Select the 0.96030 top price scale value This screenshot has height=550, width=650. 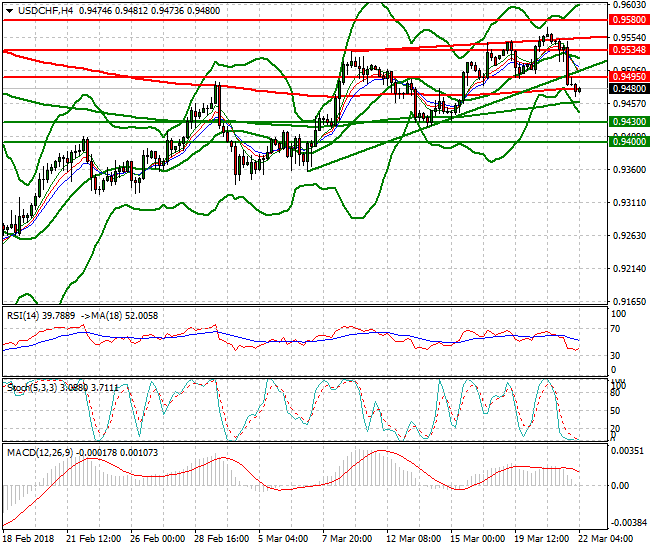point(629,5)
